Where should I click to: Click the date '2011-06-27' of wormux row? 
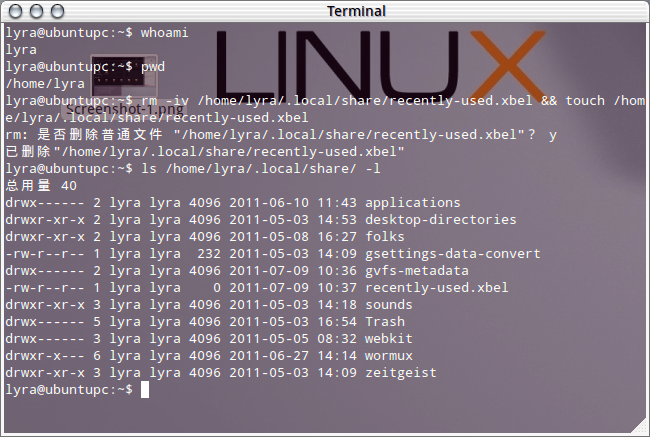(269, 356)
